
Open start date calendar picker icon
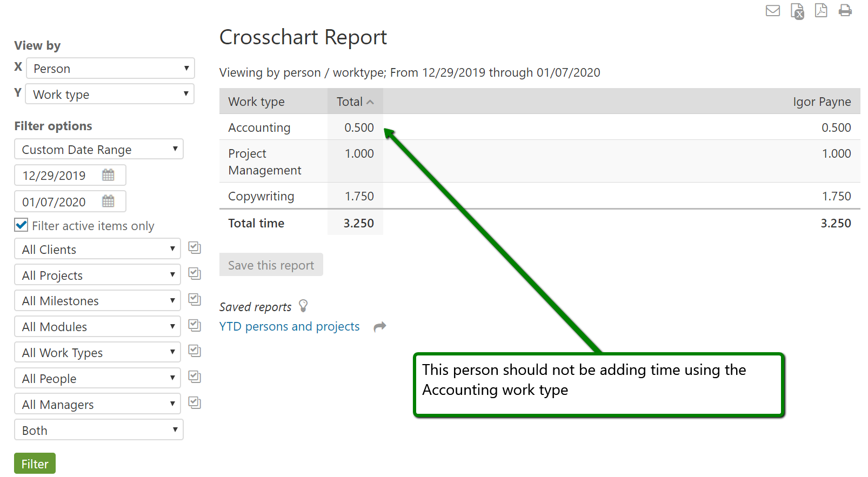click(x=108, y=175)
